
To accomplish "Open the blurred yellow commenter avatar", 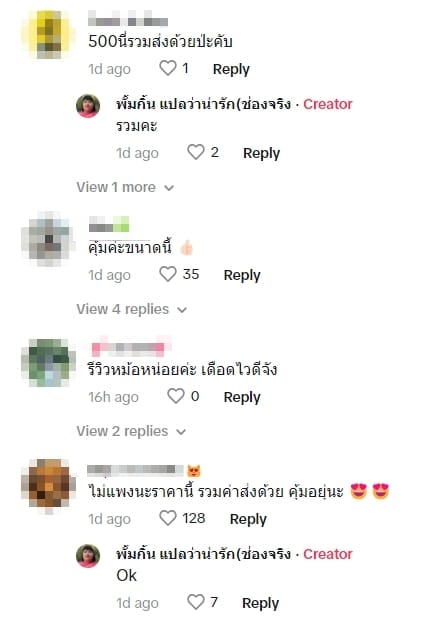I will click(x=48, y=35).
